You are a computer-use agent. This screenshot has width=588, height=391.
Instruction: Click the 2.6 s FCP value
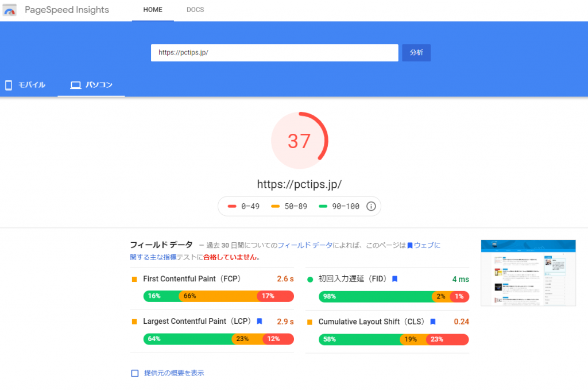[x=285, y=279]
